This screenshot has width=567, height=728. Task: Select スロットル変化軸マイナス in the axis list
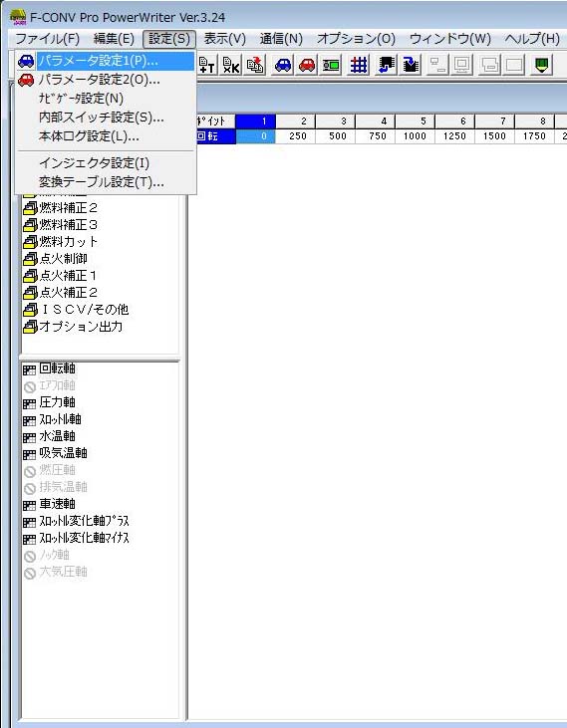point(76,538)
